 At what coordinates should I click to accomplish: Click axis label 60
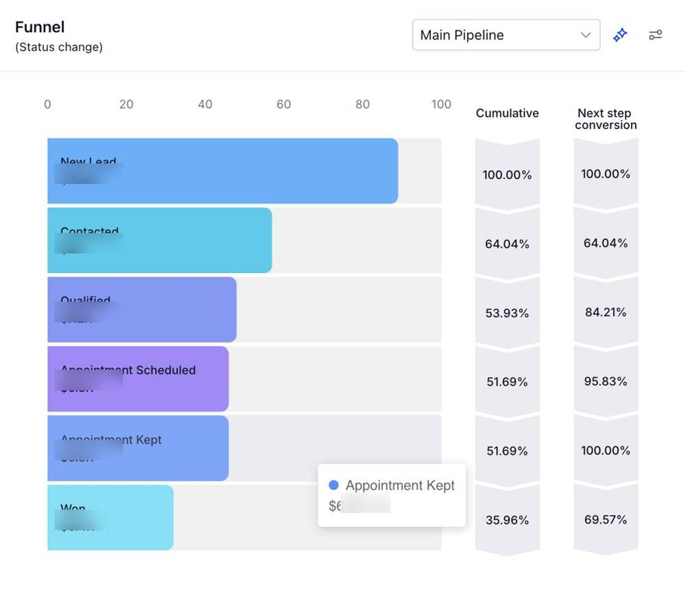283,104
